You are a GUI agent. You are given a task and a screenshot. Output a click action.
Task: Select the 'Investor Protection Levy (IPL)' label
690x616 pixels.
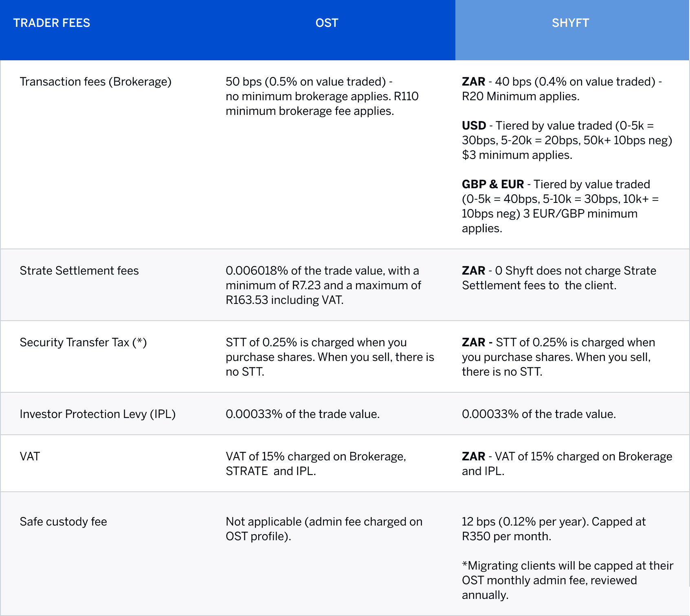(x=98, y=414)
